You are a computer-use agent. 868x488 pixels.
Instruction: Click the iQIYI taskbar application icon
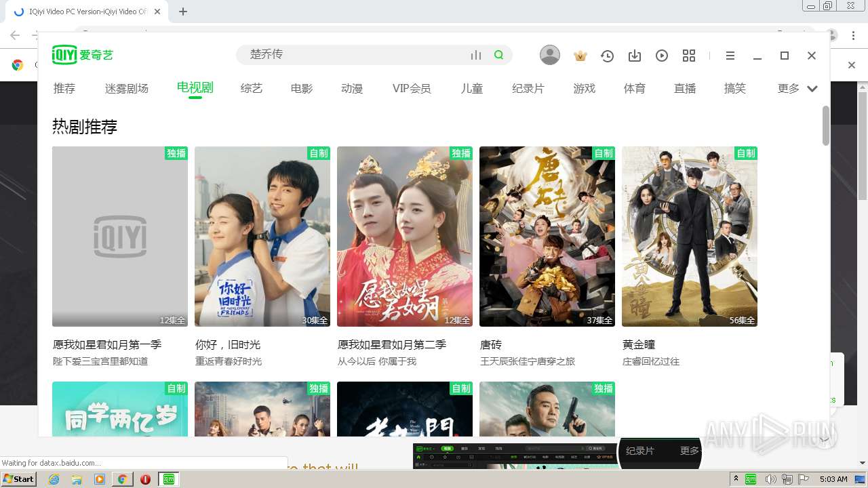tap(169, 479)
